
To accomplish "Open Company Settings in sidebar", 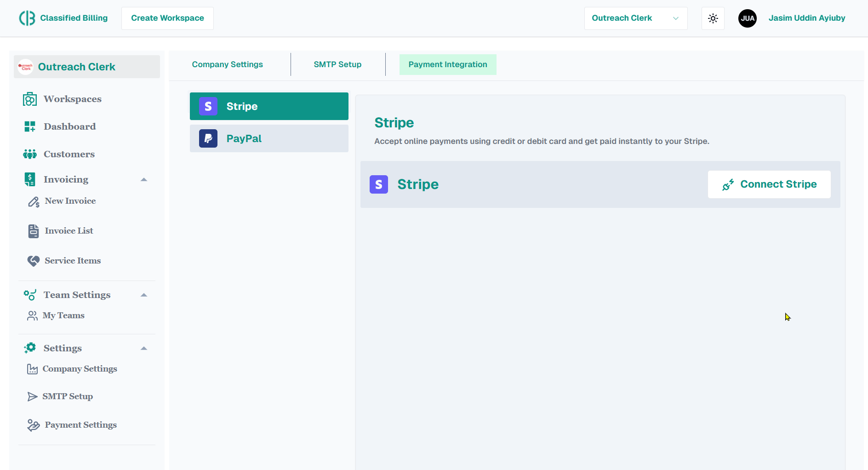I will tap(80, 369).
